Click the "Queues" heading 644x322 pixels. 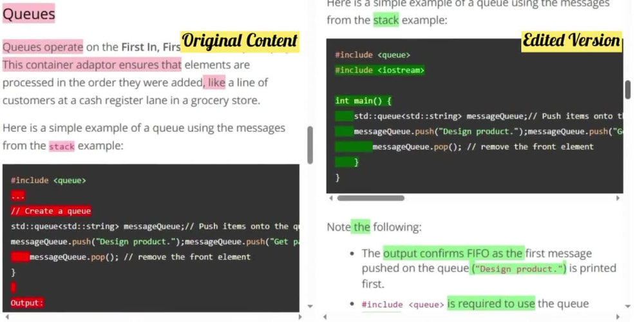28,14
